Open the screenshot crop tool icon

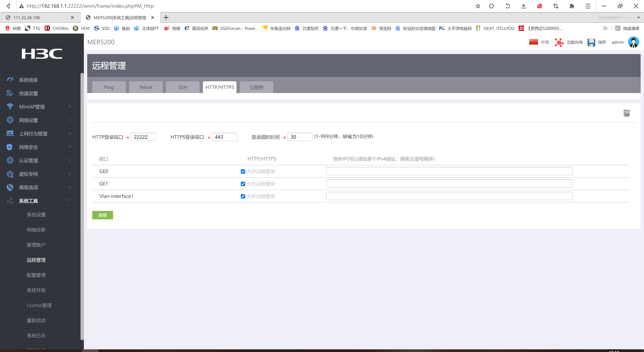556,6
